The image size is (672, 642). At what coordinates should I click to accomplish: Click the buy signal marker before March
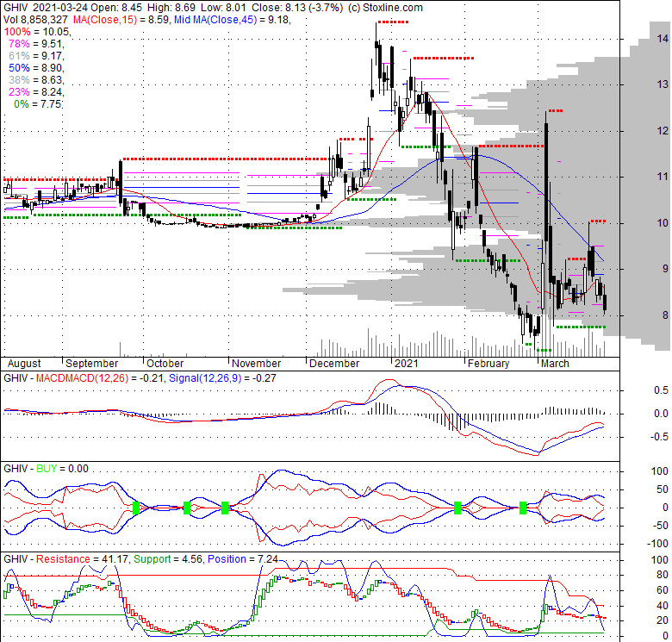click(x=522, y=508)
